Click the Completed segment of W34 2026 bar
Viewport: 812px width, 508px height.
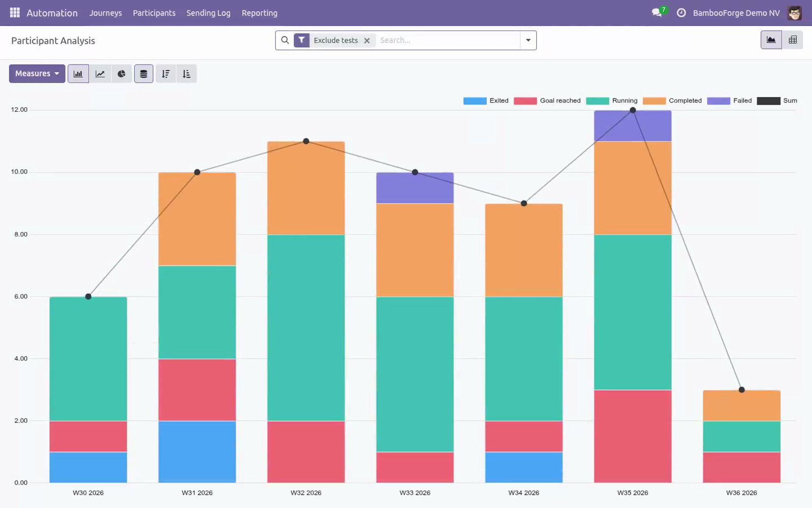tap(524, 250)
